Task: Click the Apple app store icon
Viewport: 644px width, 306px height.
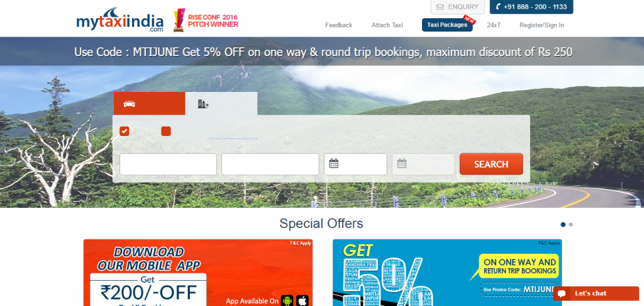Action: 303,301
